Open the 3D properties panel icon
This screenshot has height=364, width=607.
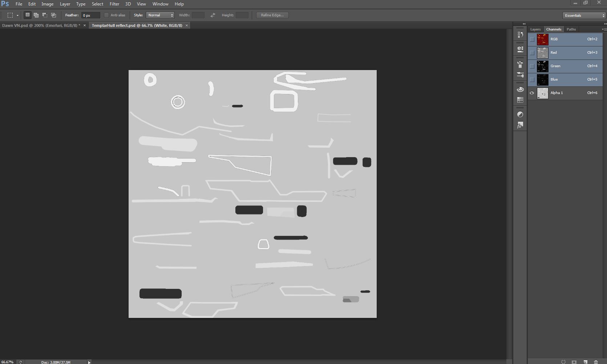520,49
